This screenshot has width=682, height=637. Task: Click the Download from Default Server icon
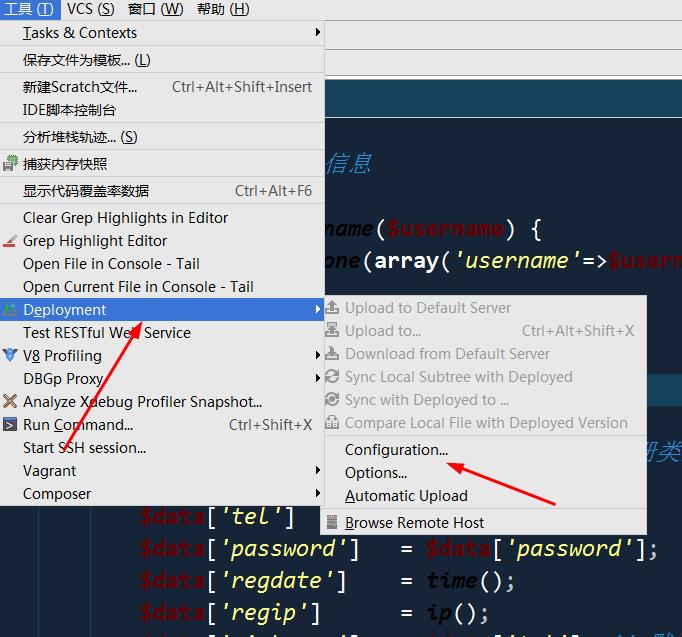(x=332, y=354)
